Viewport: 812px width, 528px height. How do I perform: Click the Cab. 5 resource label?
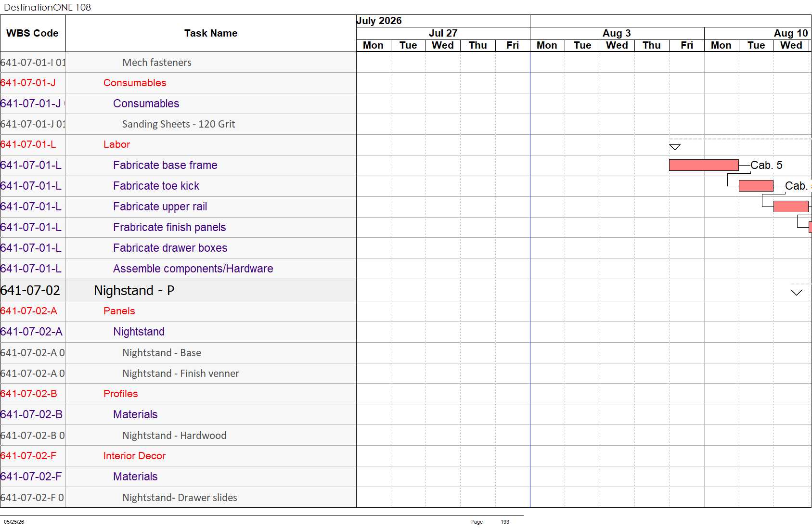pos(766,165)
